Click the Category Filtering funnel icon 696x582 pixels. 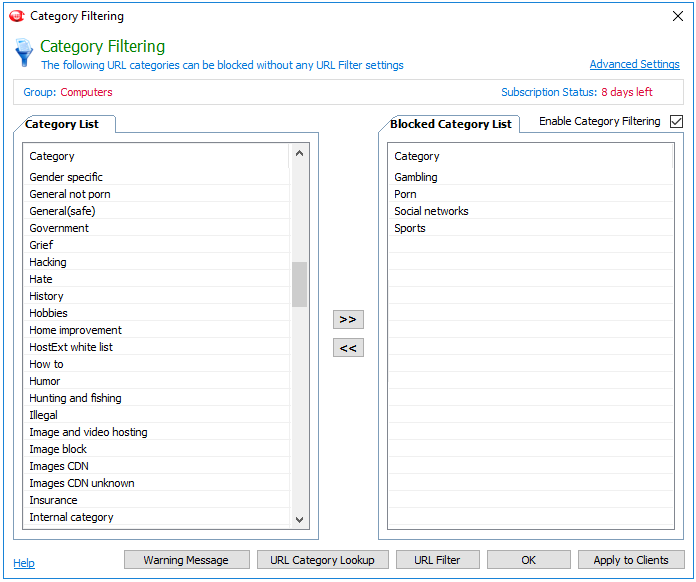pyautogui.click(x=24, y=53)
